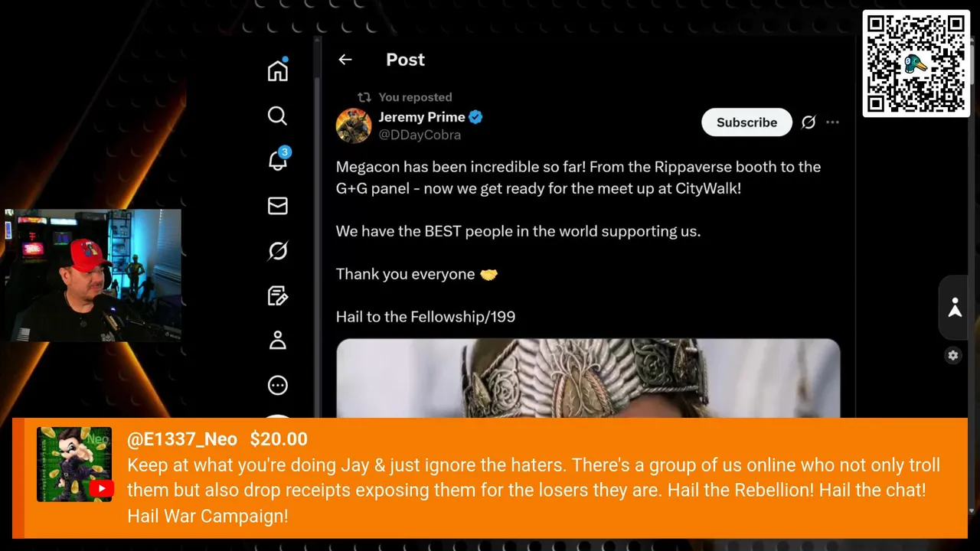The image size is (980, 551).
Task: Click the E1337_Neo superchat avatar
Action: [74, 465]
